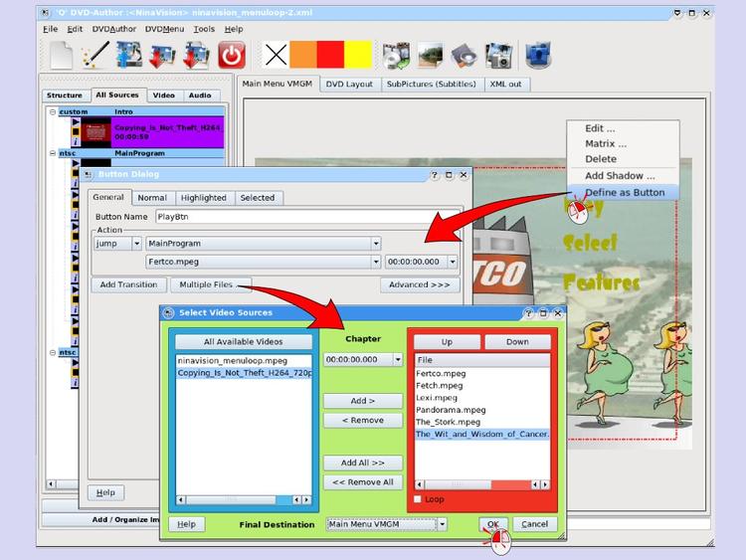Pick the orange color swatch
The height and width of the screenshot is (560, 746).
click(x=303, y=55)
